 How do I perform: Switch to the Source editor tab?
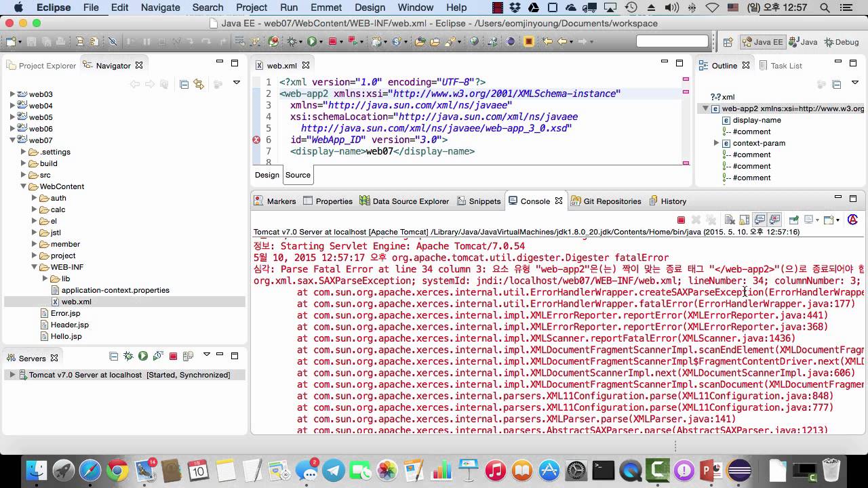tap(298, 175)
